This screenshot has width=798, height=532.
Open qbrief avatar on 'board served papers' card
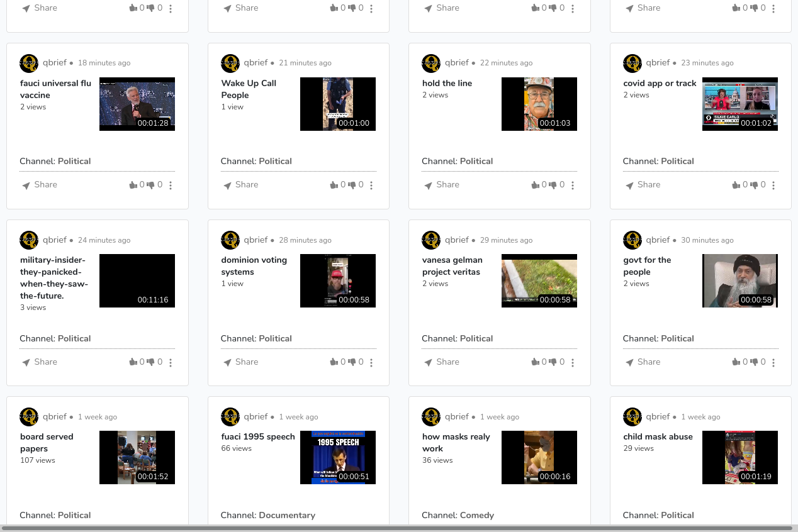[29, 417]
